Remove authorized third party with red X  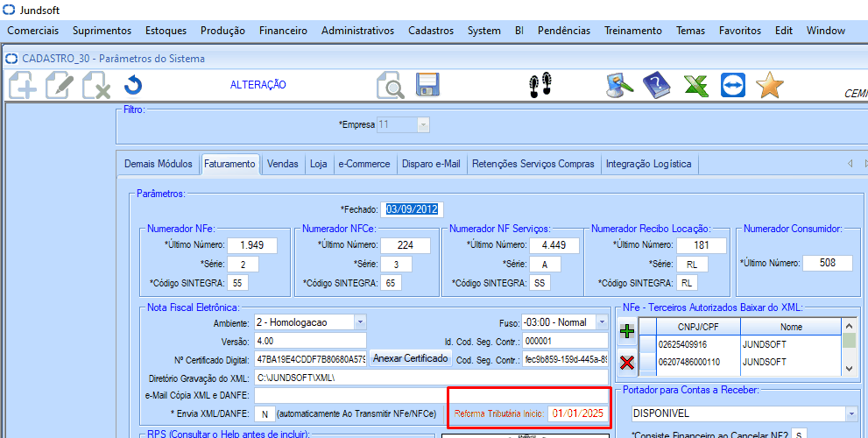(x=627, y=362)
